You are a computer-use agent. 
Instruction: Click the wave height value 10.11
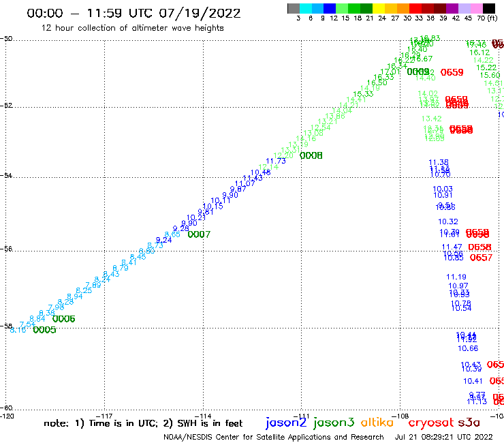[221, 201]
